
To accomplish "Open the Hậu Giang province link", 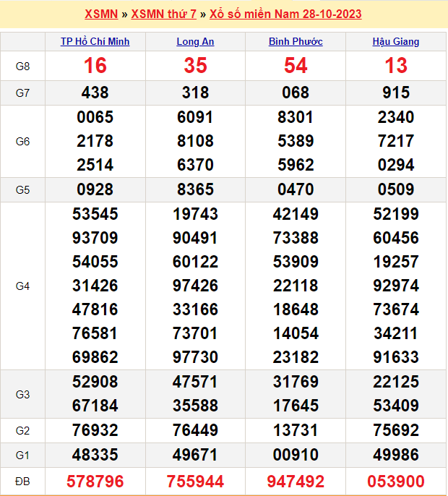I will (395, 42).
